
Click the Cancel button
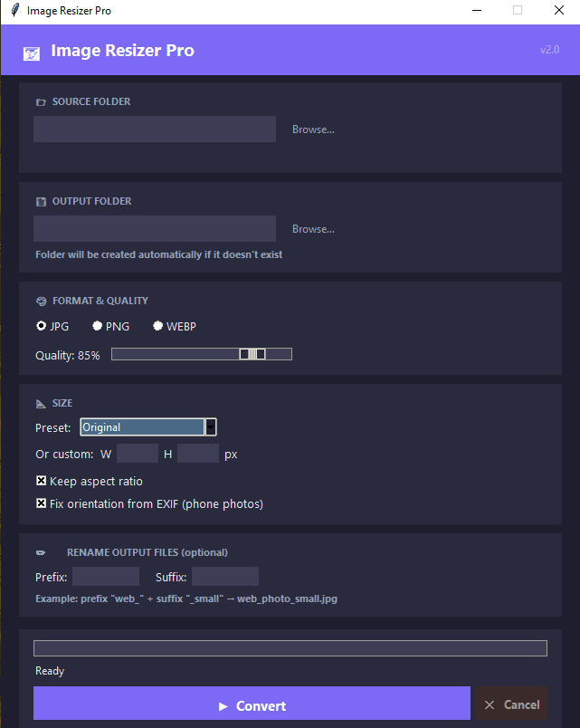[512, 704]
